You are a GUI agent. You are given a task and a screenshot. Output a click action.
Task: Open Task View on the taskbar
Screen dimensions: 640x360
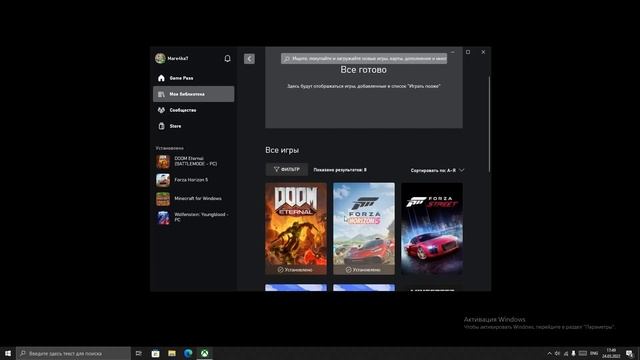139,353
